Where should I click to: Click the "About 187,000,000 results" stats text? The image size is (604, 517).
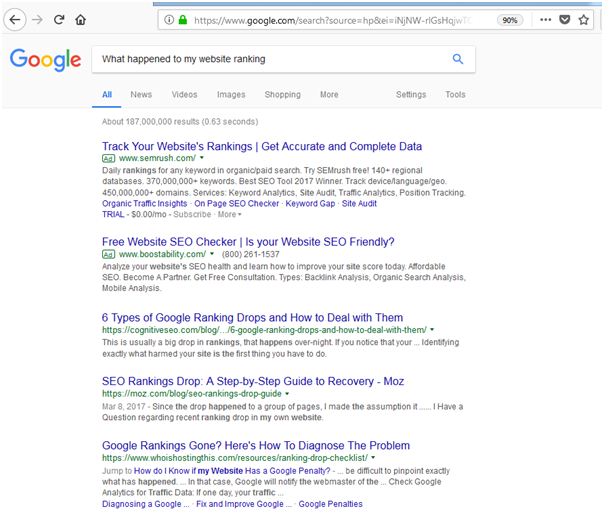click(x=180, y=122)
